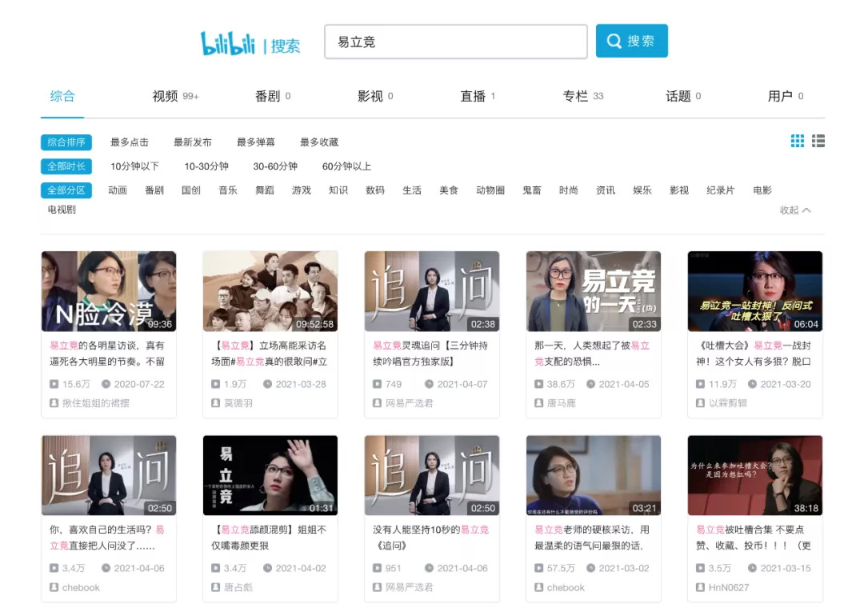This screenshot has height=616, width=864.
Task: Click play count icon next to 57.5万
Action: tap(539, 568)
